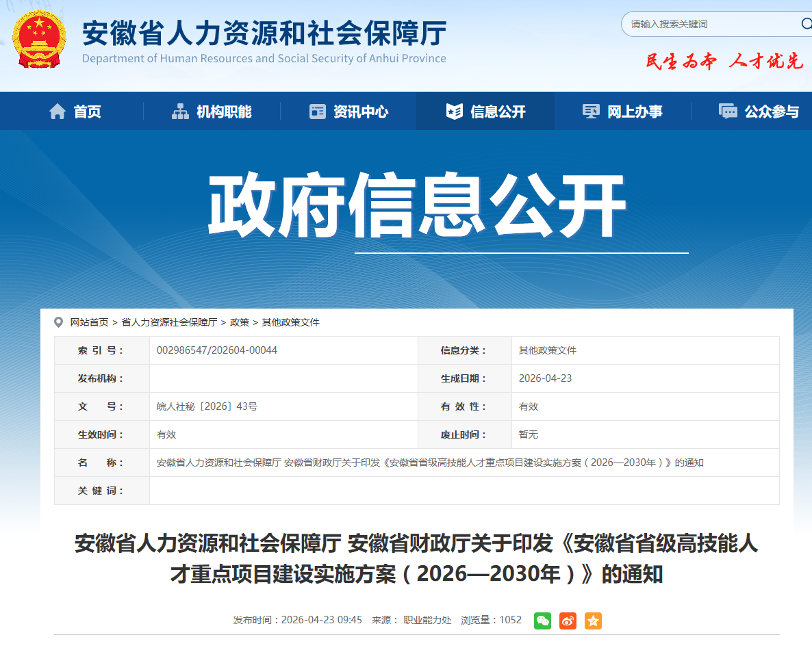Screen dimensions: 812x650
Task: Click the location pin breadcrumb icon
Action: click(x=58, y=322)
